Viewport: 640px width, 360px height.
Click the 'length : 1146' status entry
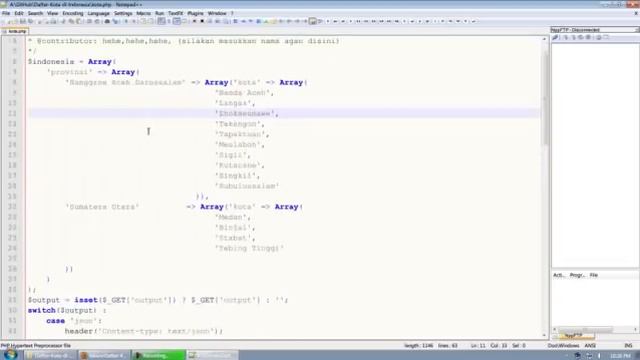[418, 346]
